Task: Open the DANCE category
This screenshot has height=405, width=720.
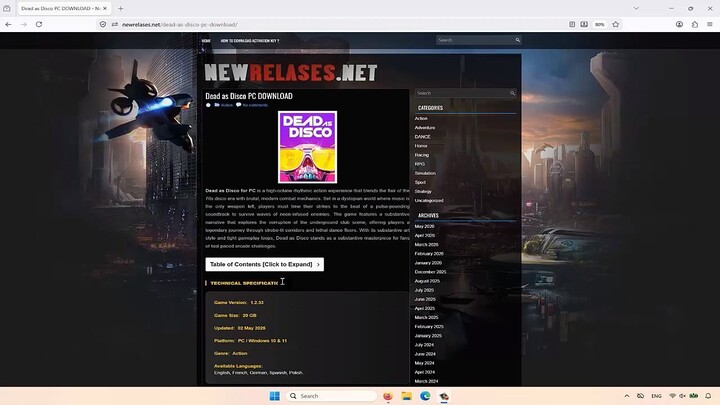Action: pos(422,137)
